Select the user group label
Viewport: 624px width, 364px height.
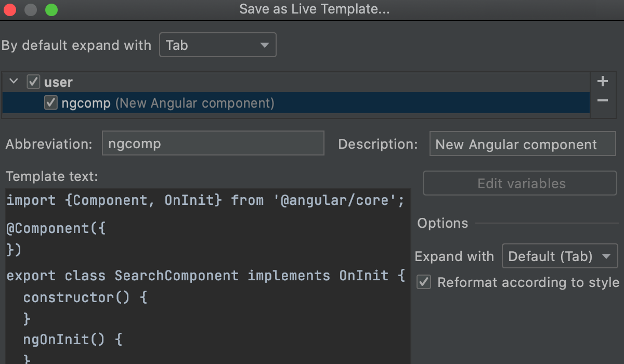(x=58, y=82)
